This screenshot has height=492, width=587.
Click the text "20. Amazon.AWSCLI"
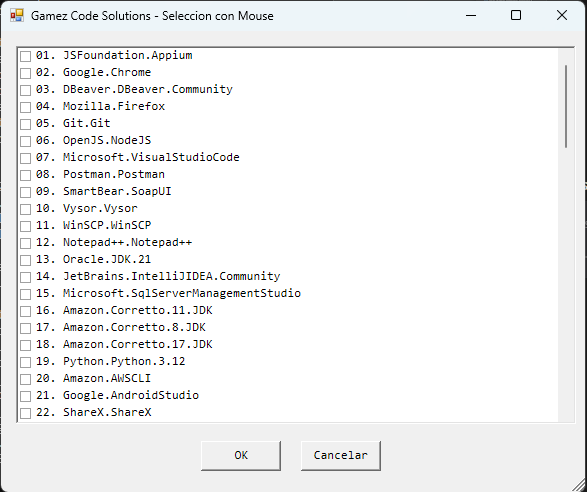pos(93,378)
